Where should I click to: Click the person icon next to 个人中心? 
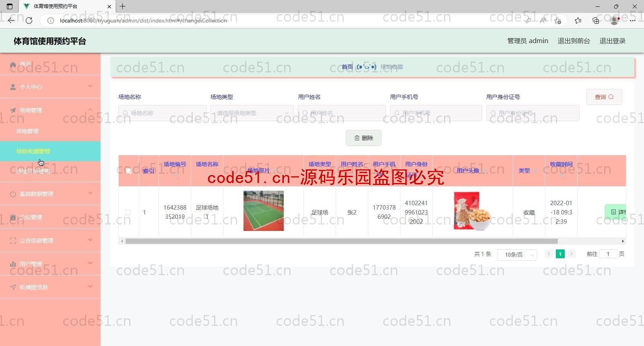[13, 87]
